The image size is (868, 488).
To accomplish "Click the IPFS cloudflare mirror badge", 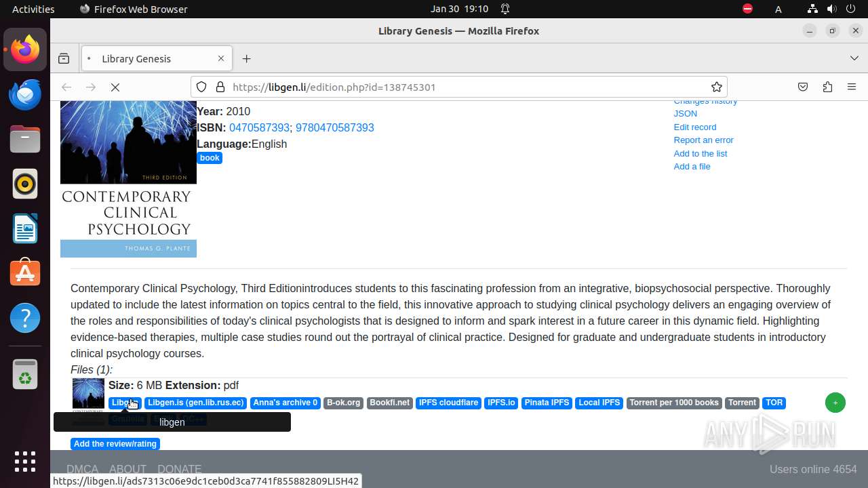I will (x=449, y=403).
